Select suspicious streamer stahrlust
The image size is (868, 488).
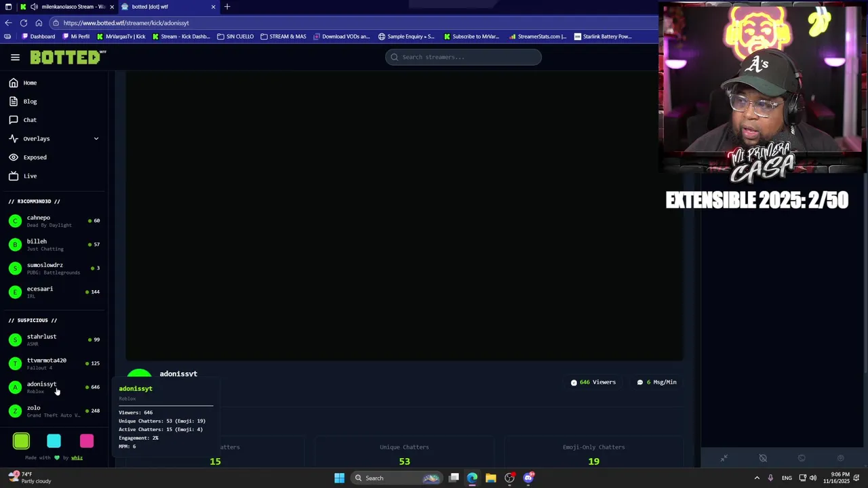coord(54,340)
